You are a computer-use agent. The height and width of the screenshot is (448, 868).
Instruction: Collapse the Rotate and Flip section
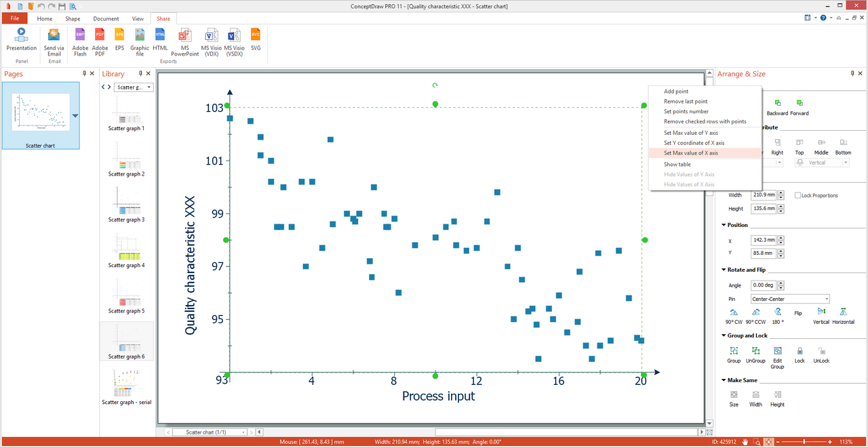(x=724, y=270)
